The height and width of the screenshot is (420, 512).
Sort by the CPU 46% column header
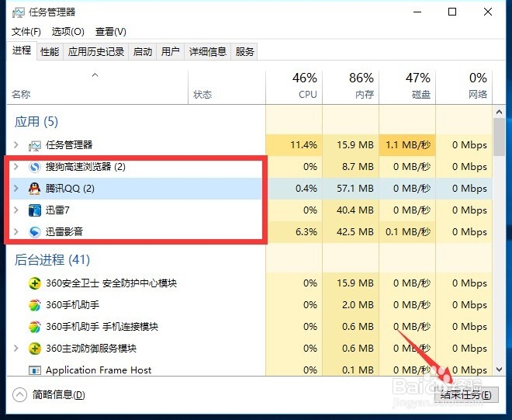[x=294, y=88]
